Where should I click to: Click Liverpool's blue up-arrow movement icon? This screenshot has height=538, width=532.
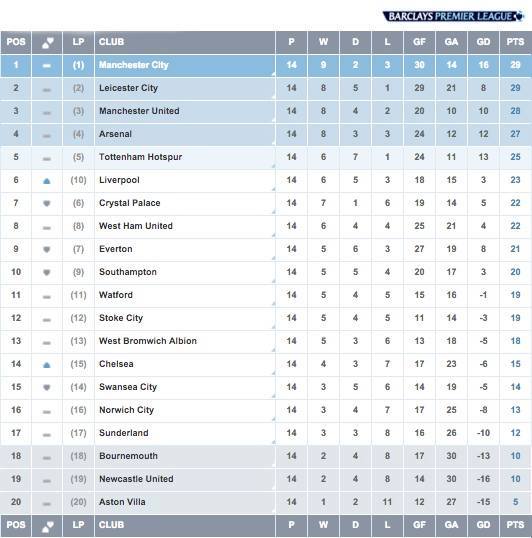point(47,181)
